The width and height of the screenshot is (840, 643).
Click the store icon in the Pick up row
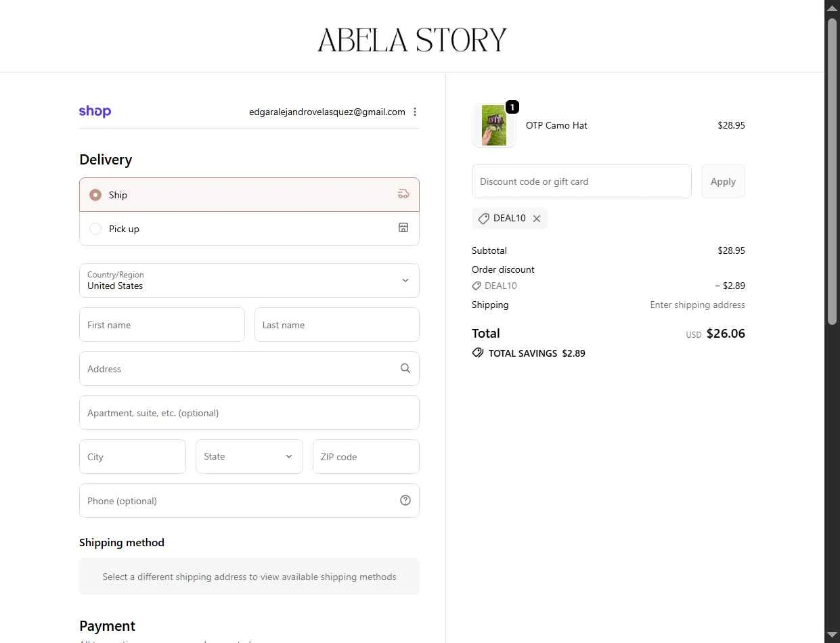(x=403, y=227)
